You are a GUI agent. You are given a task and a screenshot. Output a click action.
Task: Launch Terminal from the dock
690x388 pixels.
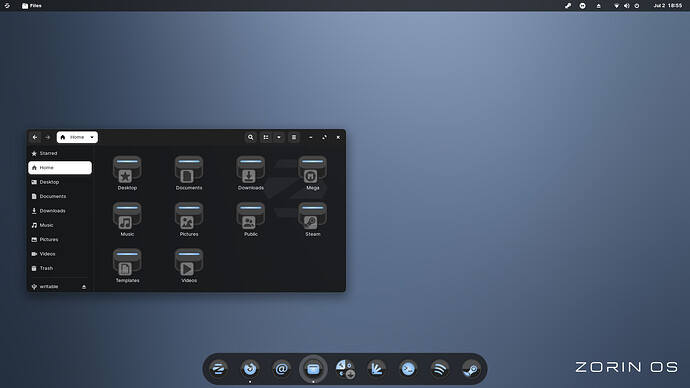pyautogui.click(x=408, y=369)
